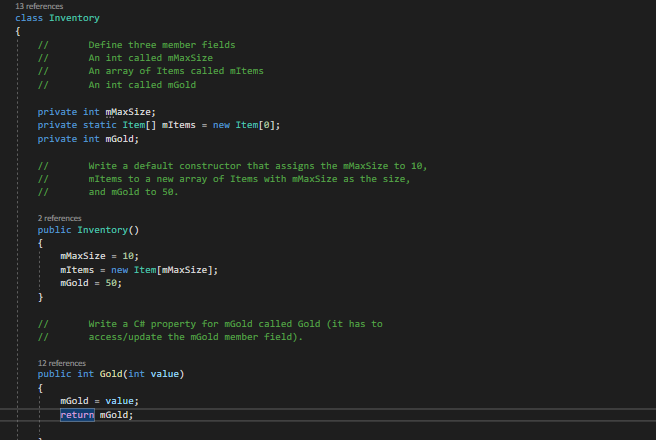Click the 'class' keyword at the top
Image resolution: width=656 pixels, height=440 pixels.
coord(29,18)
